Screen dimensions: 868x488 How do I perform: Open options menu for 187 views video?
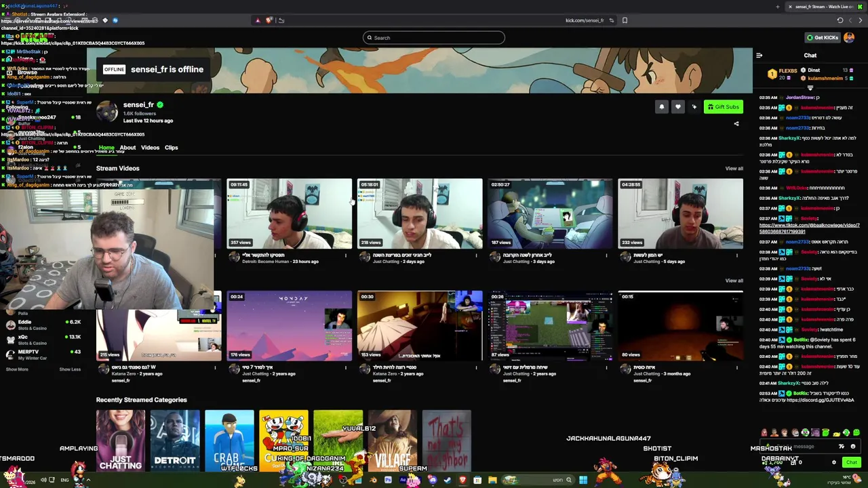(606, 256)
